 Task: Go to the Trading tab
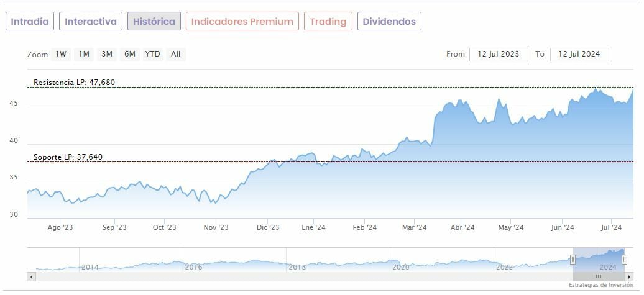pyautogui.click(x=328, y=21)
